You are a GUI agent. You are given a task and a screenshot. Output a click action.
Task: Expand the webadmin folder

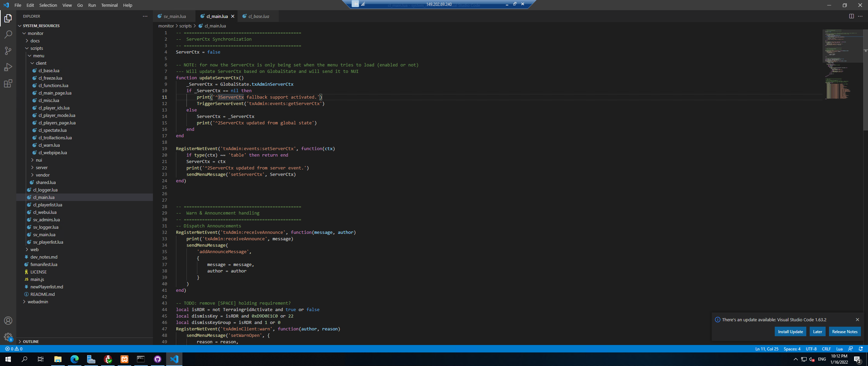point(38,302)
